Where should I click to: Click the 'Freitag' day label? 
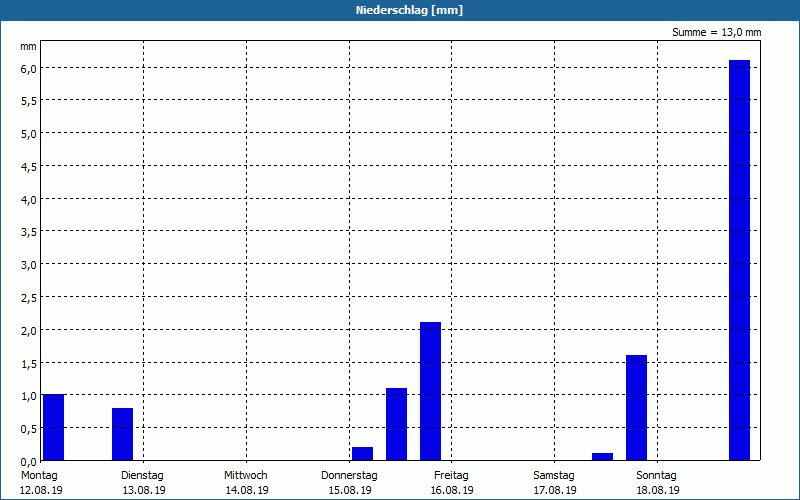coord(451,476)
